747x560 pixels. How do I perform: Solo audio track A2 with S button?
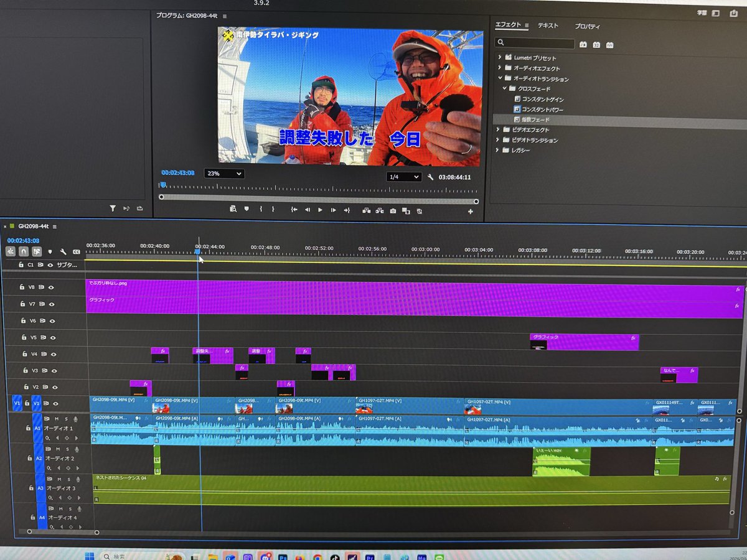pos(67,449)
